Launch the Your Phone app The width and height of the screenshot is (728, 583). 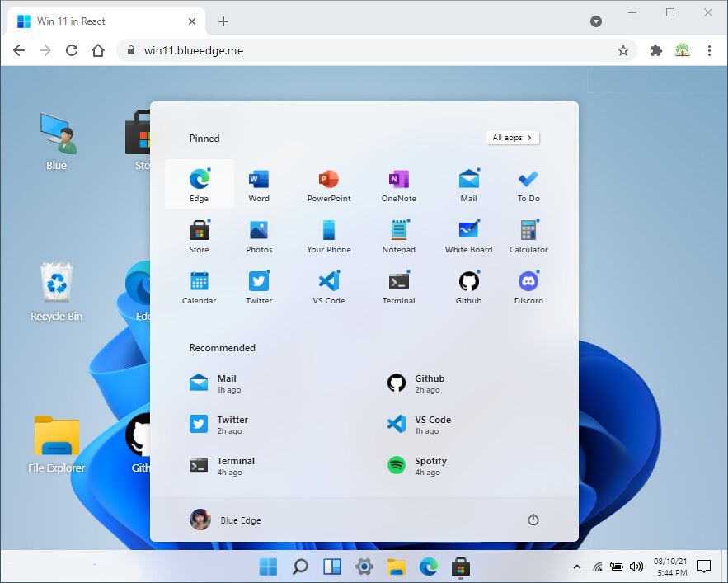[x=329, y=235]
